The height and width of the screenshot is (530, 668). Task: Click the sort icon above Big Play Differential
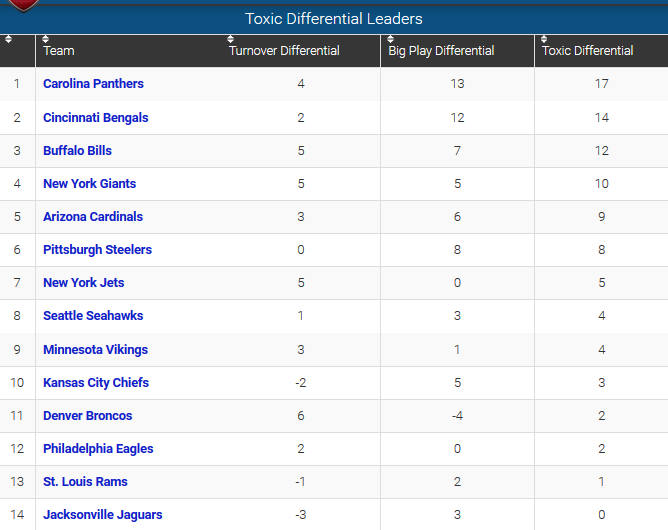click(x=390, y=39)
